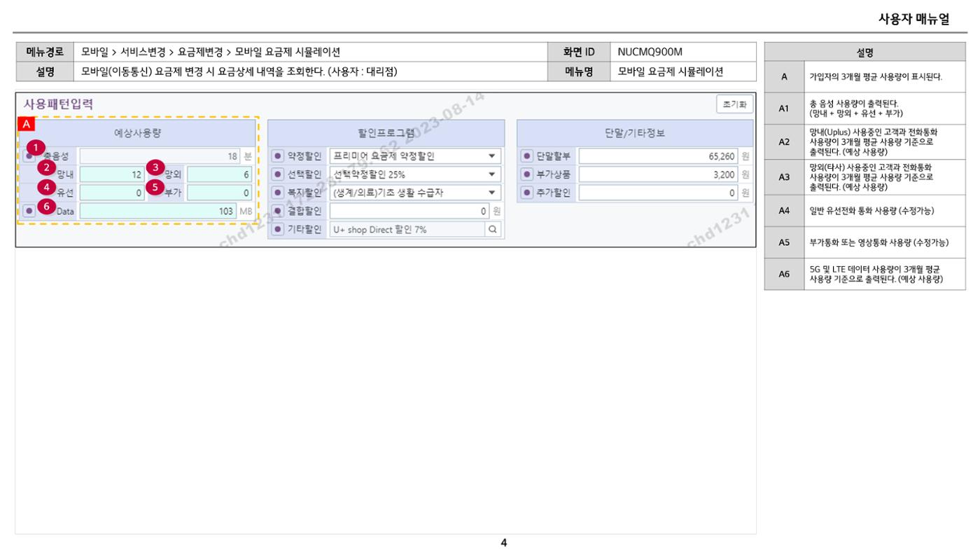Click the 총음성 label
Screen dimensions: 980x552
[56, 156]
